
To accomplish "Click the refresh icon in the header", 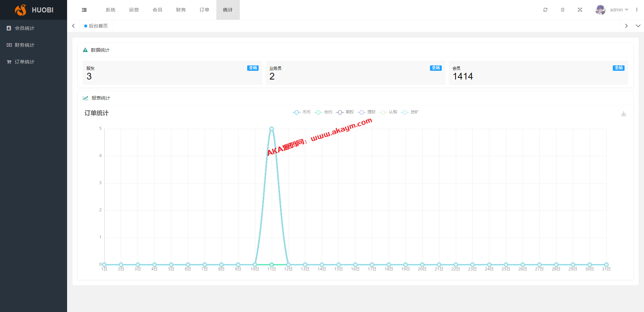I will point(545,10).
